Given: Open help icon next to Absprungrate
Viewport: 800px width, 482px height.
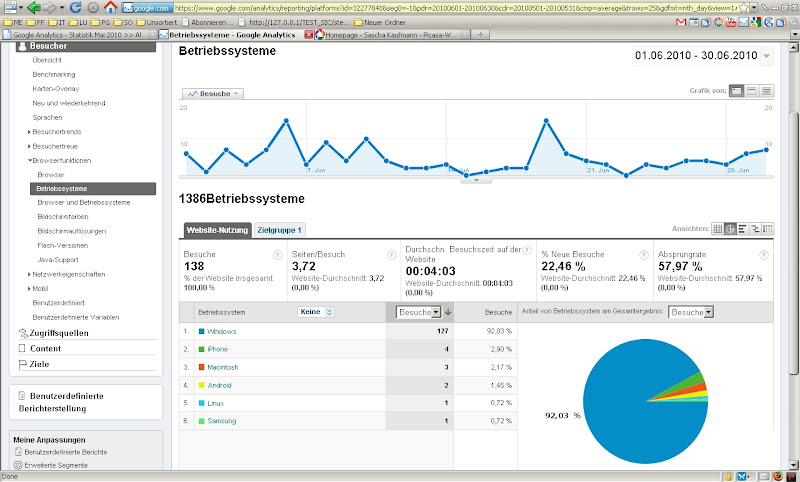Looking at the screenshot, I should point(764,255).
